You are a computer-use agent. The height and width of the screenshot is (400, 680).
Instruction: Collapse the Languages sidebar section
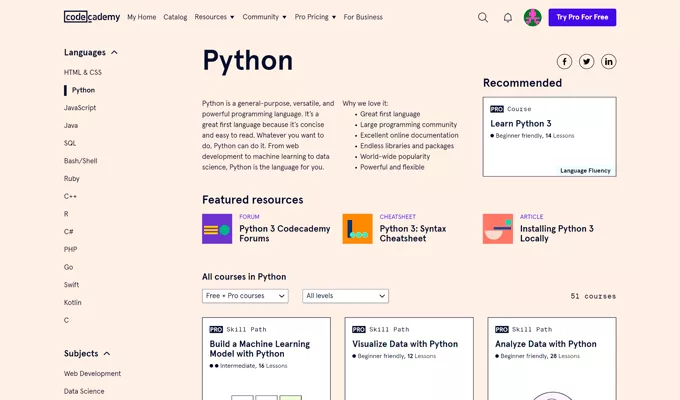click(91, 52)
